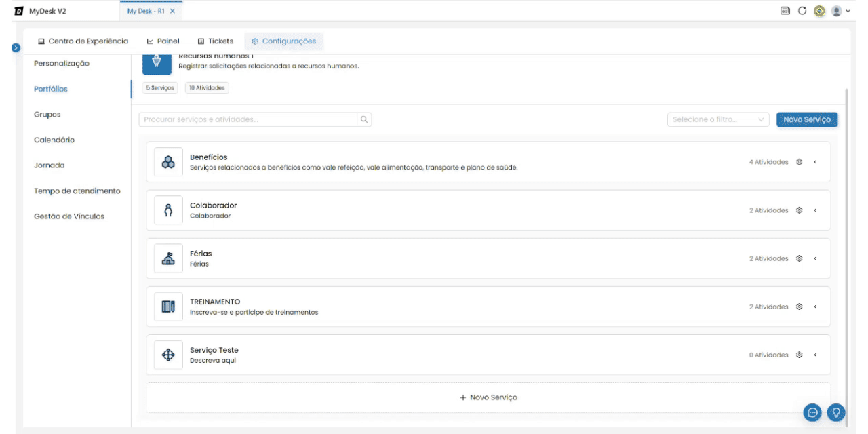Click the Benefícios service icon
Image resolution: width=868 pixels, height=434 pixels.
(x=168, y=162)
